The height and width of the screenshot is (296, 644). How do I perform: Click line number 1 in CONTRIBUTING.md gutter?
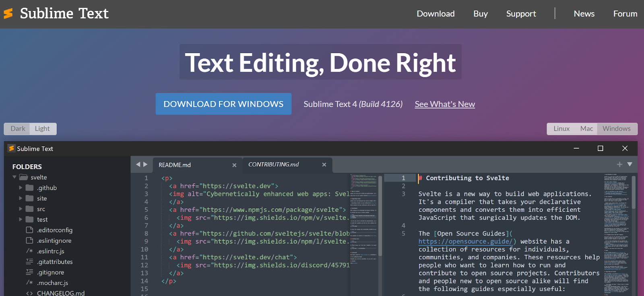click(x=403, y=178)
